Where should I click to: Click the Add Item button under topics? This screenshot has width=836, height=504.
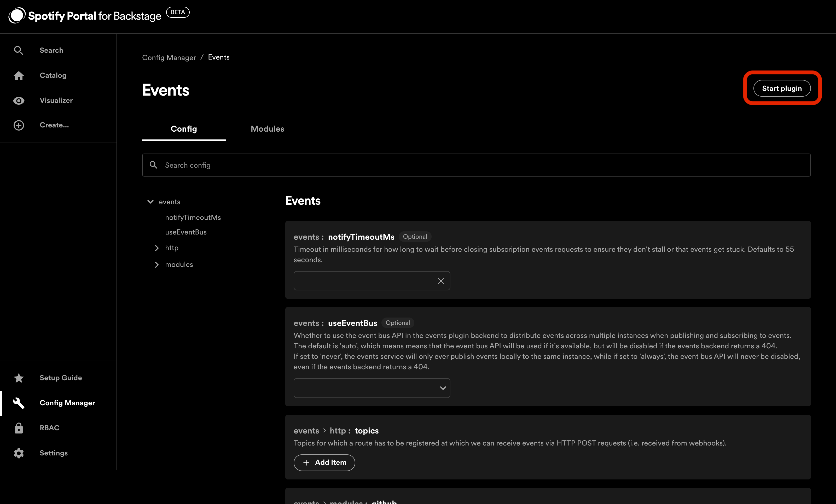click(324, 463)
